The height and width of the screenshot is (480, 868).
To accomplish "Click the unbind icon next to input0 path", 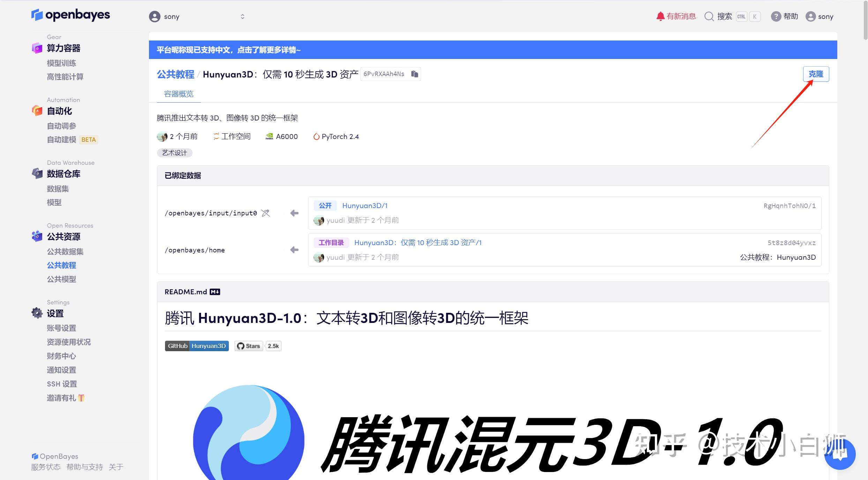I will pyautogui.click(x=265, y=213).
